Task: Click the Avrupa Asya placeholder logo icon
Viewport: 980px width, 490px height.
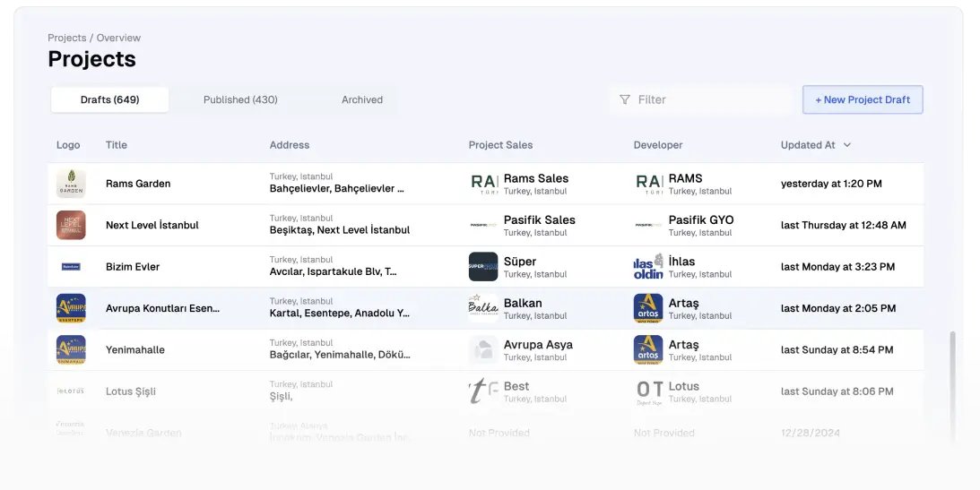Action: click(x=483, y=349)
